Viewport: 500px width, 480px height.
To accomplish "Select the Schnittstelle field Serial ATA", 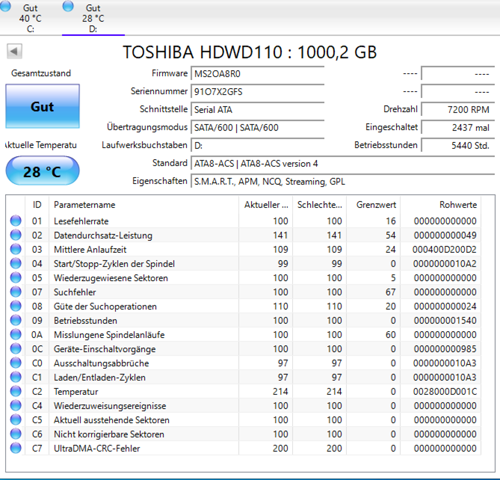I will tap(257, 110).
